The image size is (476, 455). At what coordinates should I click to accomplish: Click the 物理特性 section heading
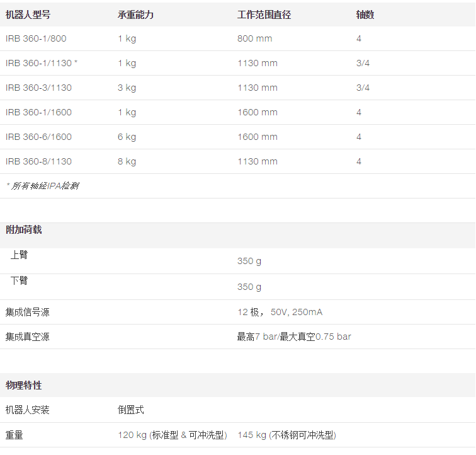(x=24, y=386)
